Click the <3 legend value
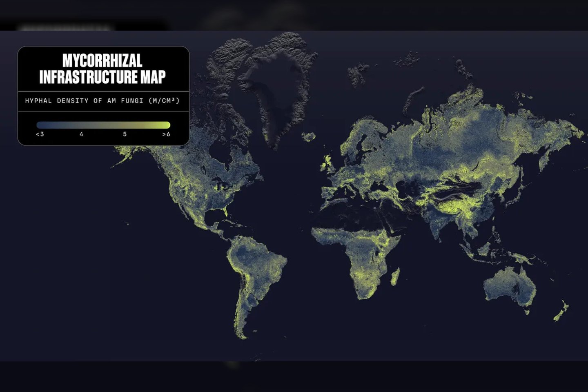This screenshot has height=392, width=588. 40,134
